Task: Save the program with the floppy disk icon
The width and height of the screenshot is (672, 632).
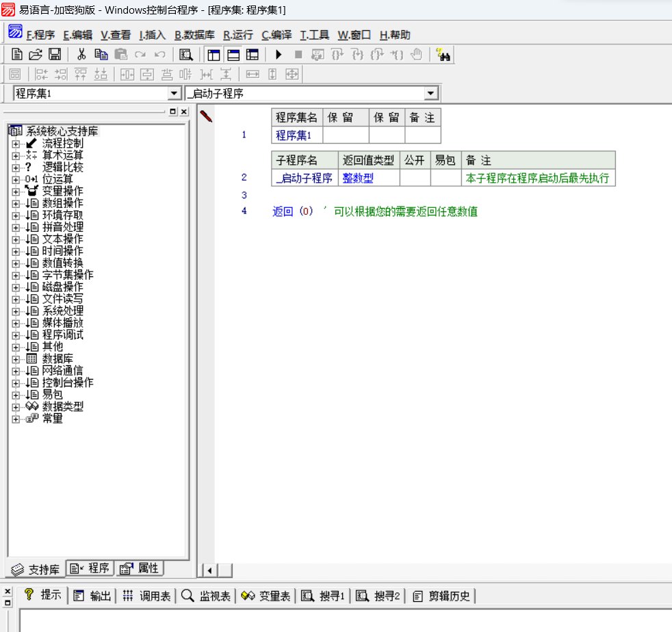Action: click(x=54, y=55)
